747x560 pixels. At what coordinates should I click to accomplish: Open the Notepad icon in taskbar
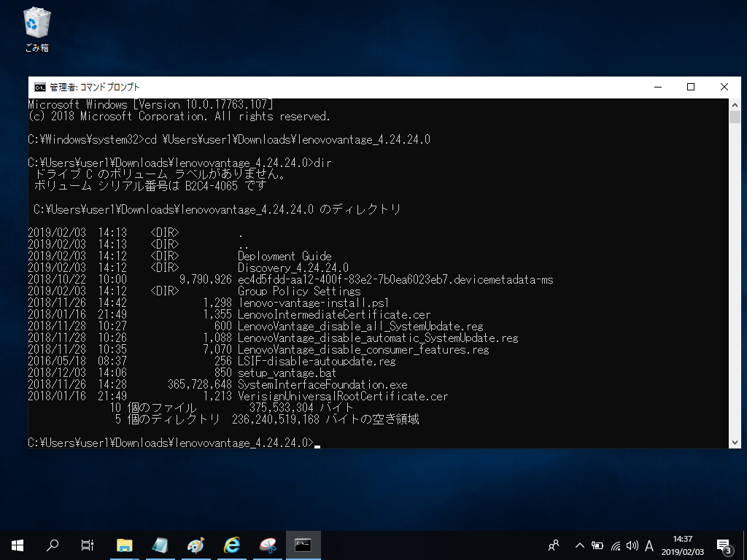click(160, 545)
